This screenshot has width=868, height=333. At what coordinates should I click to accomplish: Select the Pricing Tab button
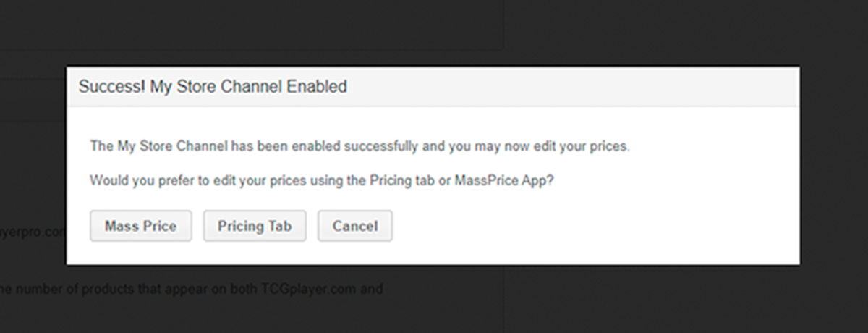click(255, 226)
